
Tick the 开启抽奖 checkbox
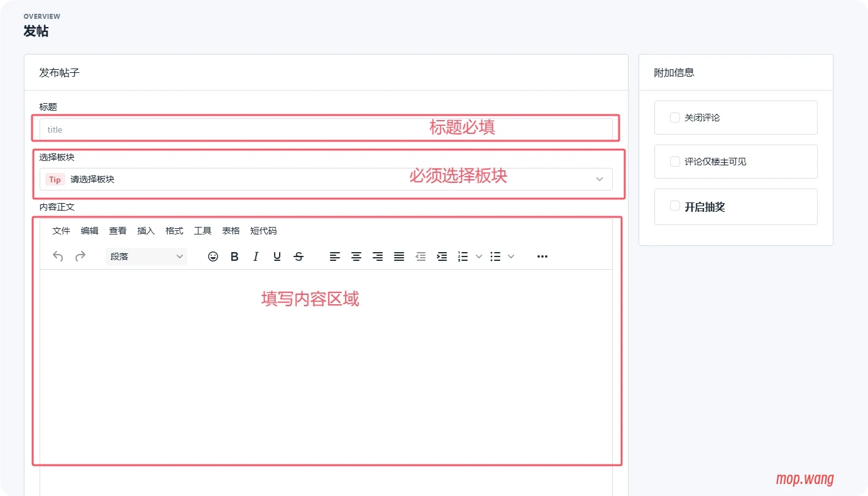674,206
